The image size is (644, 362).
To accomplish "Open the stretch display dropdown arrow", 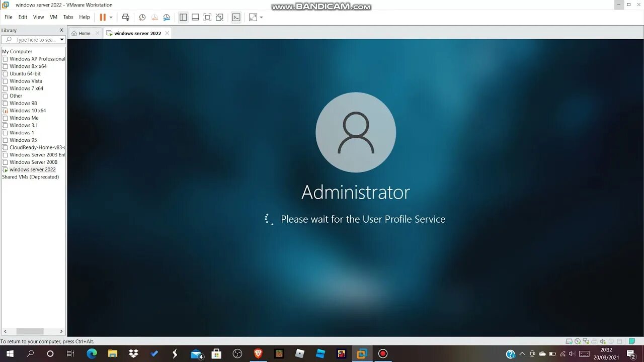I will [x=261, y=17].
